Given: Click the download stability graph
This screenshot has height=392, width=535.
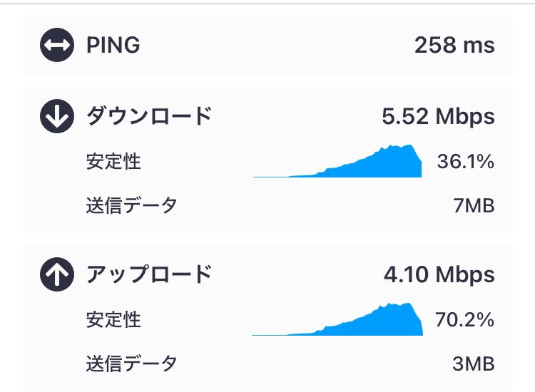Looking at the screenshot, I should point(337,161).
